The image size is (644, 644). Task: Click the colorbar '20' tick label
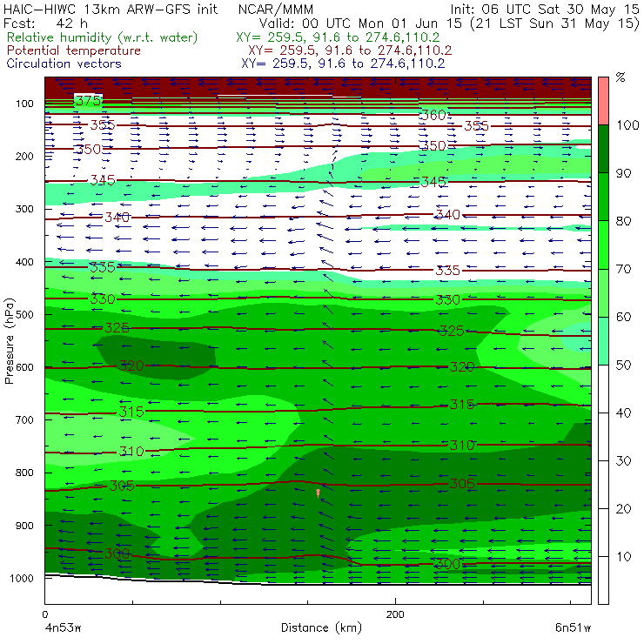(623, 509)
